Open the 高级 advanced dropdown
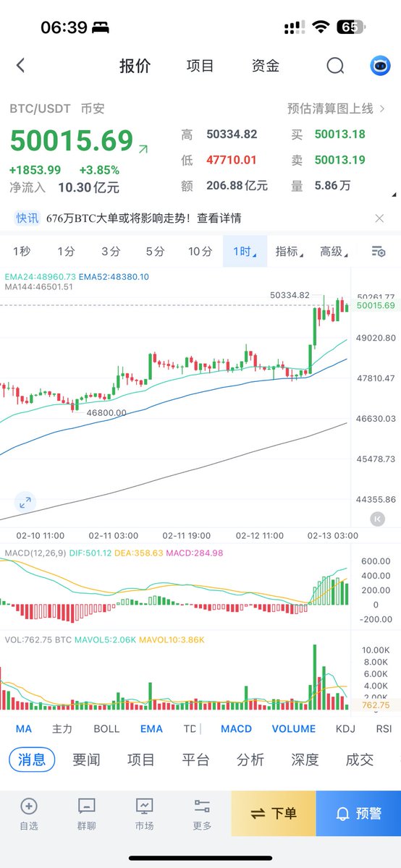This screenshot has width=401, height=868. click(334, 251)
